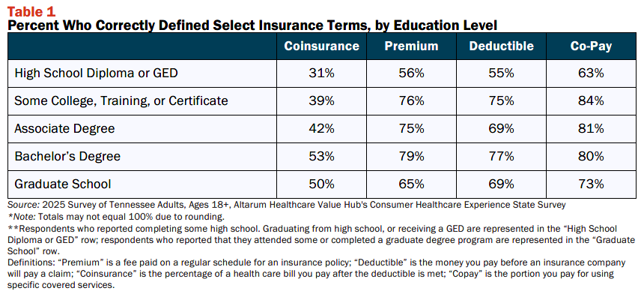Click the Premium column header
This screenshot has height=297, width=644.
pyautogui.click(x=411, y=46)
